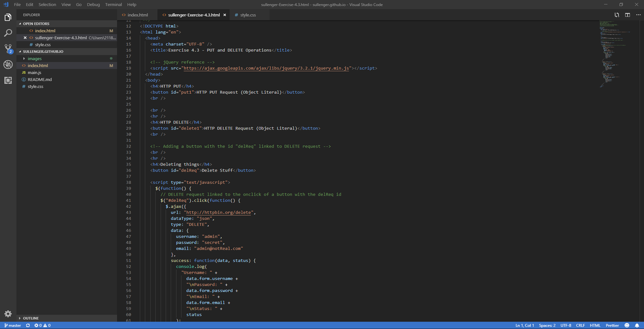This screenshot has height=329, width=644.
Task: Change language mode via HTML status item
Action: coord(595,325)
